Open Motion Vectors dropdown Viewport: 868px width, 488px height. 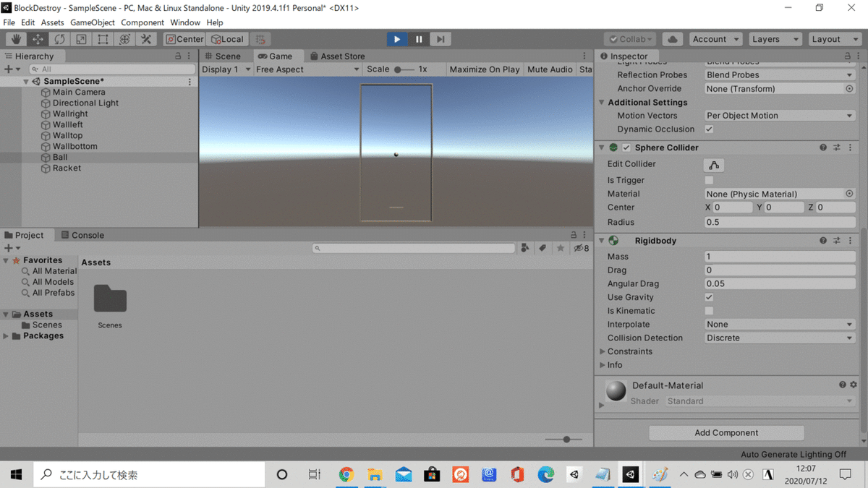(x=780, y=116)
